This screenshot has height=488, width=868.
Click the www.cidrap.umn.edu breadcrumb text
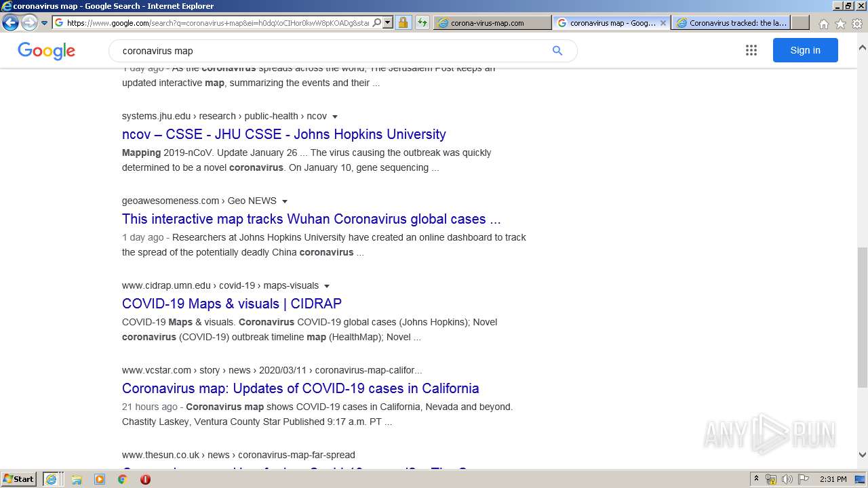(220, 285)
